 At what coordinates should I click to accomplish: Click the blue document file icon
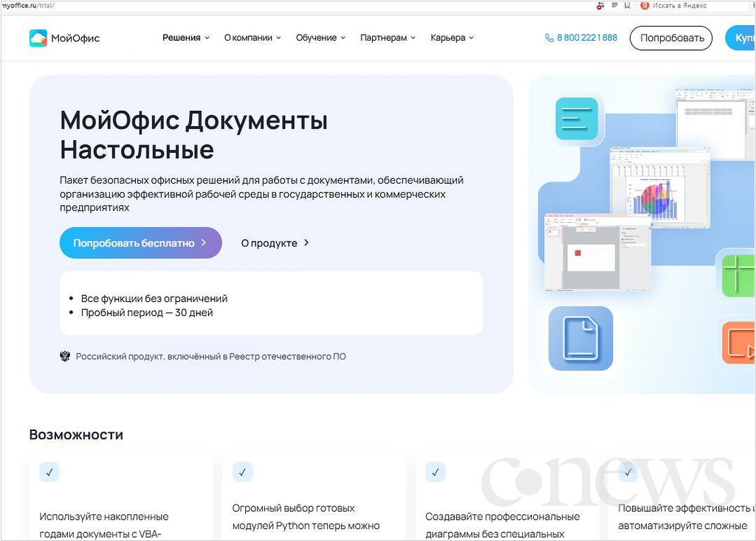coord(580,339)
